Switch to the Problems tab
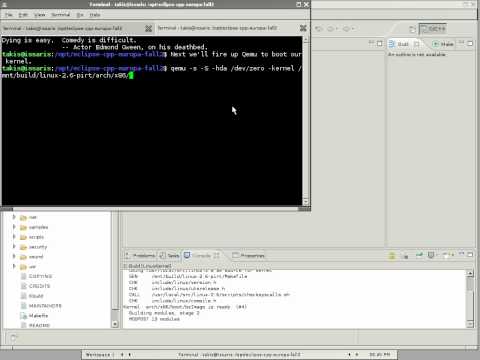 point(141,256)
